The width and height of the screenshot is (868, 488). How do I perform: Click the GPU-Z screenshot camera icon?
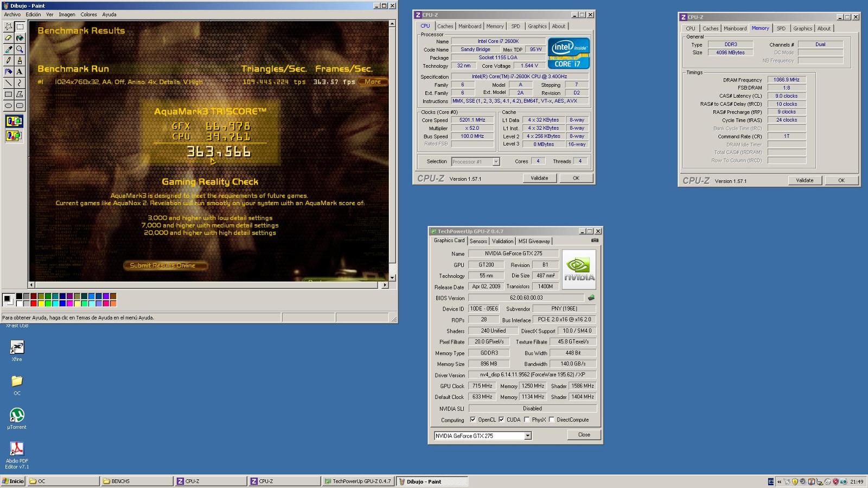tap(595, 240)
